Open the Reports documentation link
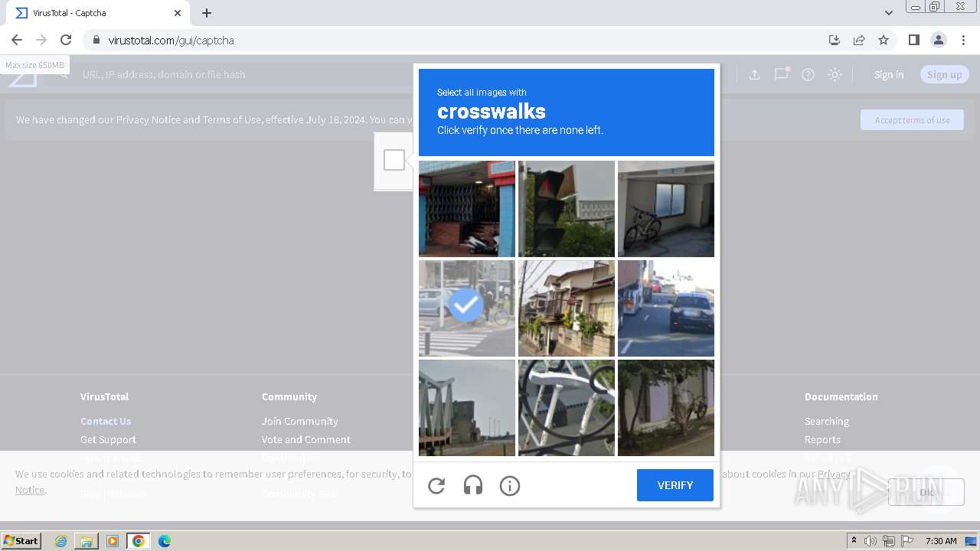The height and width of the screenshot is (551, 980). click(822, 439)
